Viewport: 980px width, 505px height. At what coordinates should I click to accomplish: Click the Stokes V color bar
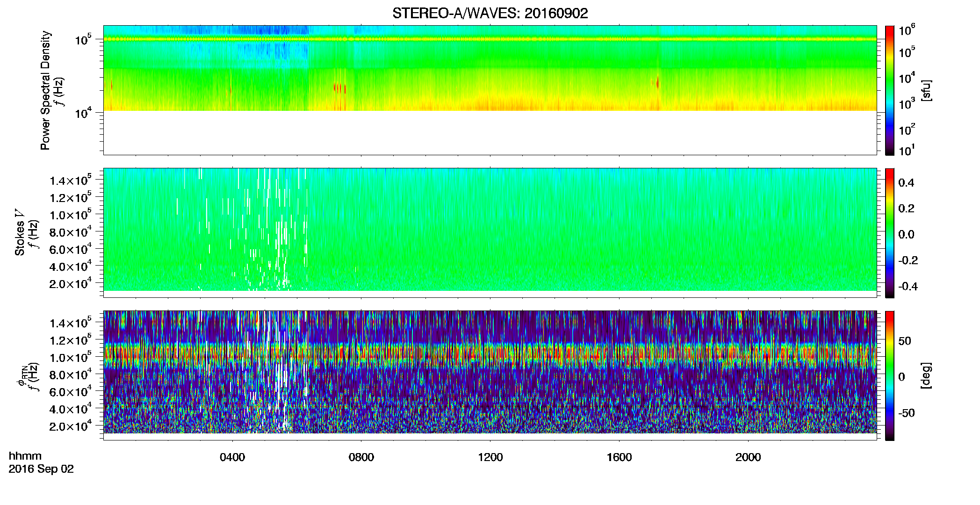click(x=890, y=233)
